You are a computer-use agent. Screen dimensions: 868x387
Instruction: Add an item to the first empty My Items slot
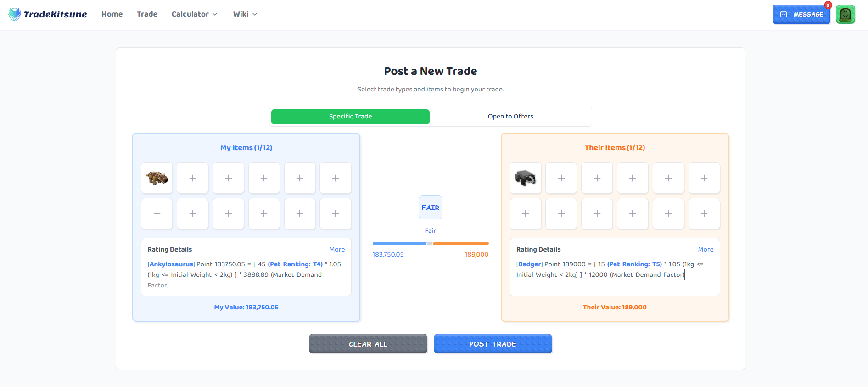point(192,178)
